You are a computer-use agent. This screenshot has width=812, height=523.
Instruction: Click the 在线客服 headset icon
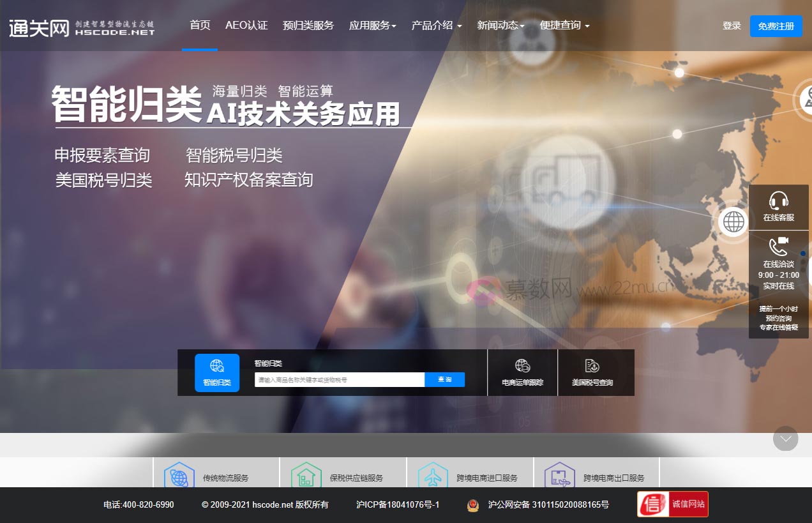(x=778, y=199)
